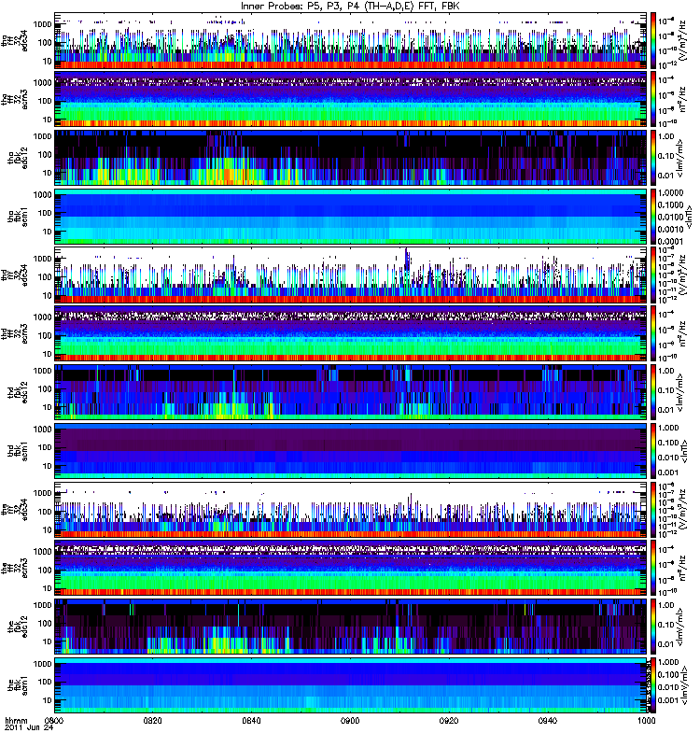Click the 100 frequency tick of thd fbk edc12 panel
The width and height of the screenshot is (700, 747).
tap(44, 388)
